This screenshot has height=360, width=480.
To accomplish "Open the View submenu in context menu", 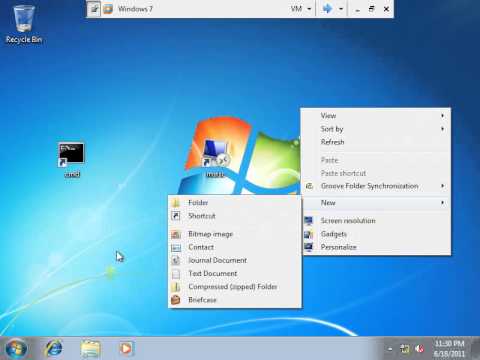I will coord(376,116).
